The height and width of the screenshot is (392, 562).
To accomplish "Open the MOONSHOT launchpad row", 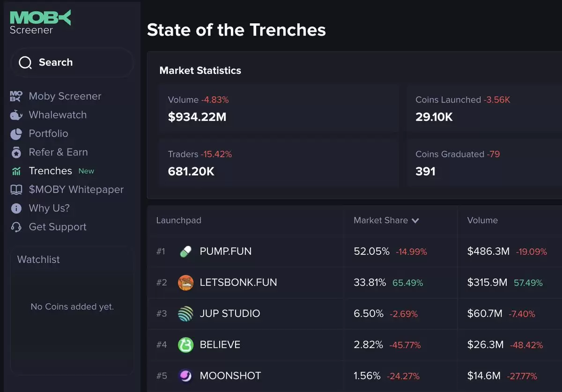I will click(x=355, y=376).
